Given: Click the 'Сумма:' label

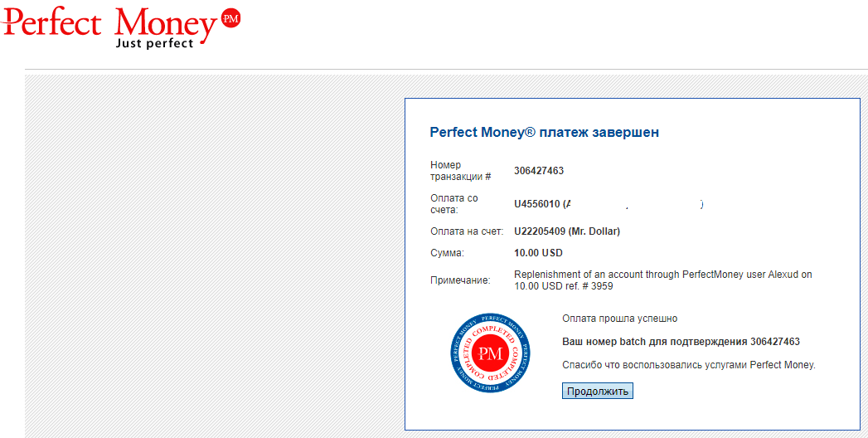Looking at the screenshot, I should (447, 253).
